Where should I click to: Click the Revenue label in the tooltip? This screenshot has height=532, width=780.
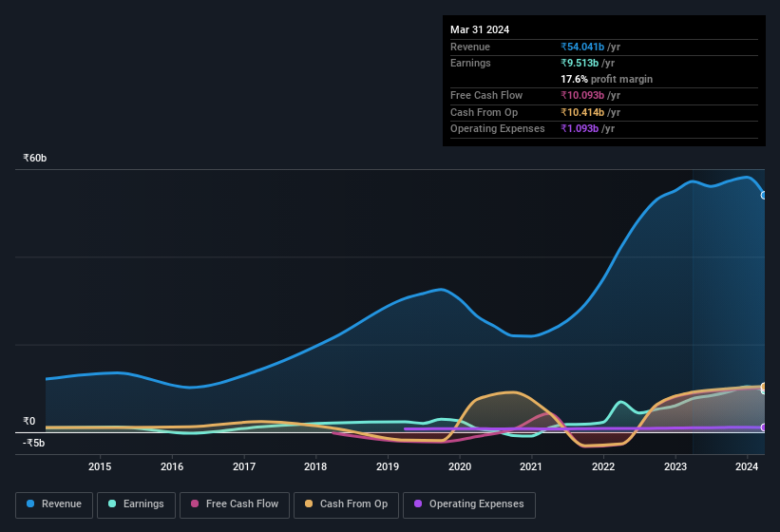470,47
